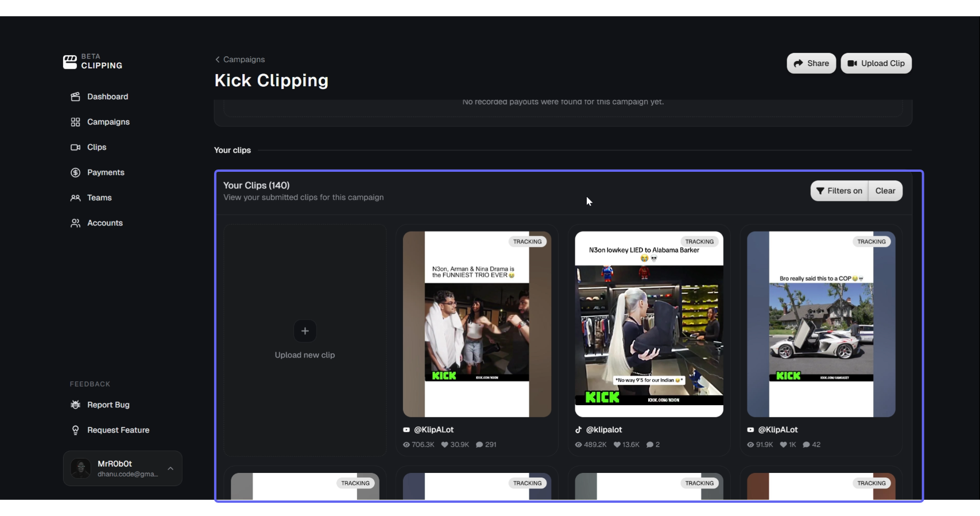Click the likes heart icon showing 13.6K
The width and height of the screenshot is (980, 516).
(617, 445)
